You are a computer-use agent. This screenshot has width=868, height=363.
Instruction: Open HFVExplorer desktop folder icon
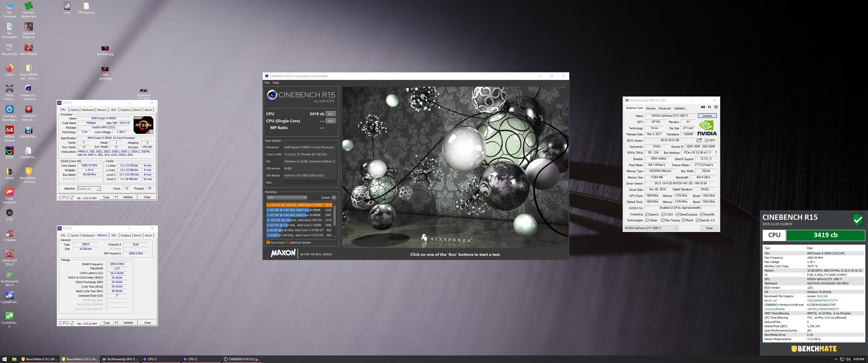pos(86,8)
